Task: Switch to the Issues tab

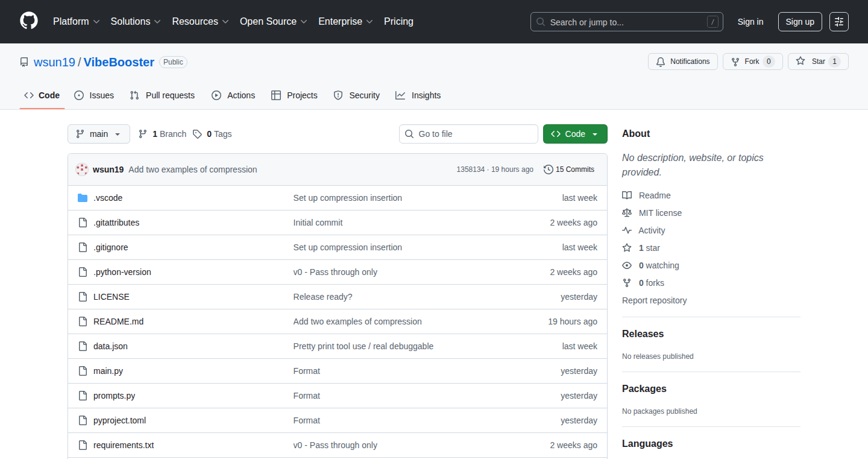Action: point(94,95)
